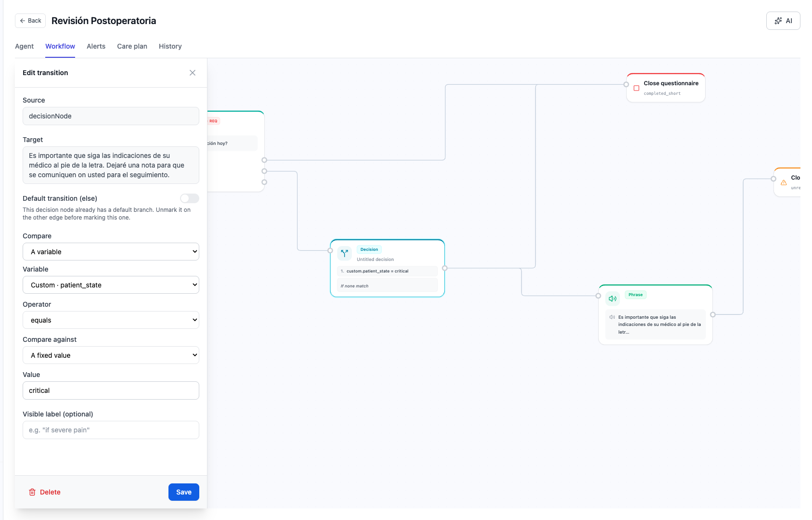Expand the Compare against dropdown
The height and width of the screenshot is (520, 812).
point(111,355)
